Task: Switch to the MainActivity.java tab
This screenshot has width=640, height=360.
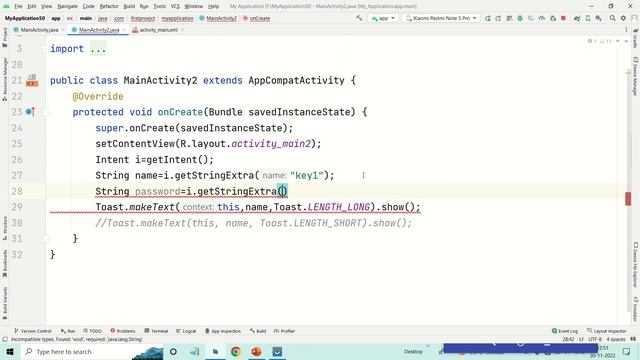Action: 39,30
